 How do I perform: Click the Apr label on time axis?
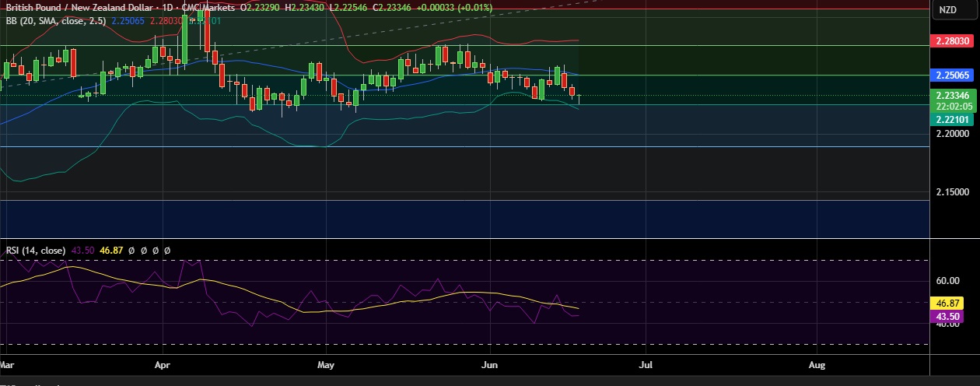(x=163, y=364)
